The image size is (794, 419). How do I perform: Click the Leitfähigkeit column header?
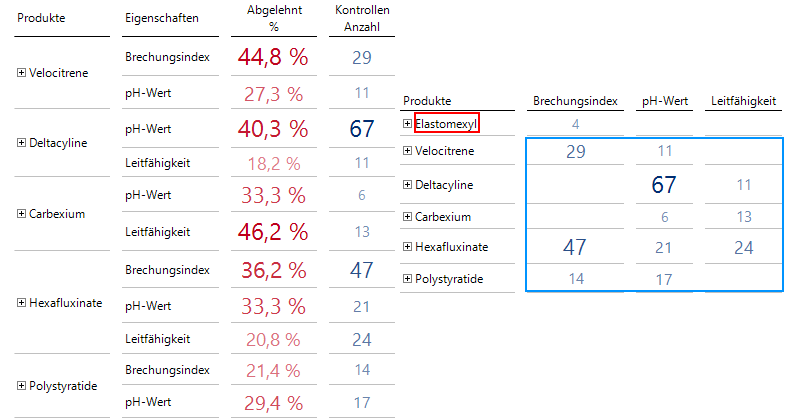[x=744, y=101]
